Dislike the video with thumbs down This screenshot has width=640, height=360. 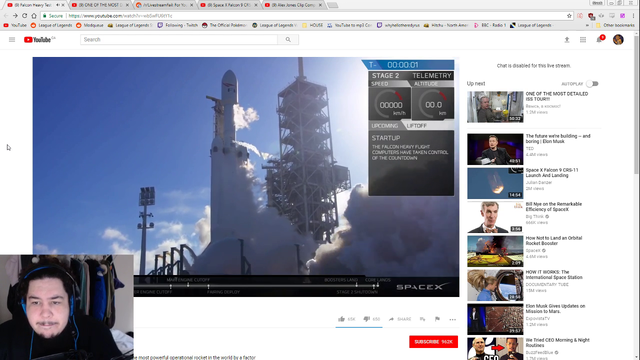pyautogui.click(x=367, y=319)
